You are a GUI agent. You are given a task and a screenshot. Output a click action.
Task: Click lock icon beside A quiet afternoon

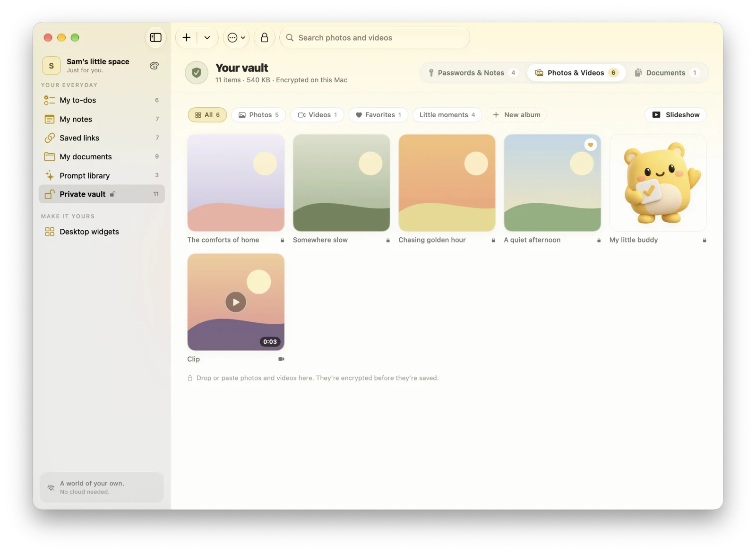599,240
